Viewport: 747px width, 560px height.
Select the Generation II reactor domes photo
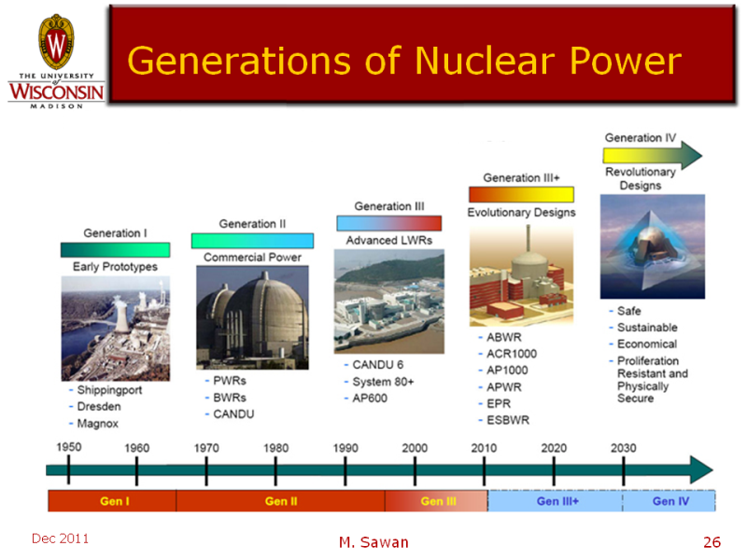coord(252,317)
